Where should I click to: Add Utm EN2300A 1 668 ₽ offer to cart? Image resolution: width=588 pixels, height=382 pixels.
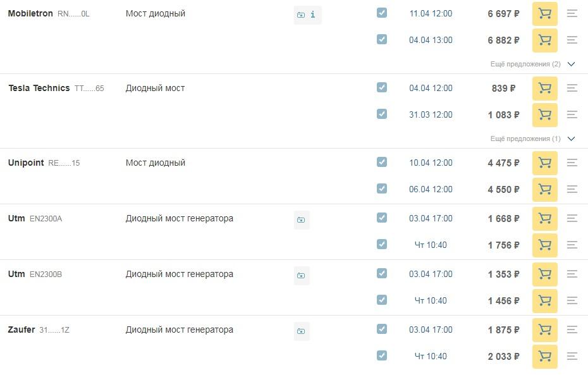point(544,218)
